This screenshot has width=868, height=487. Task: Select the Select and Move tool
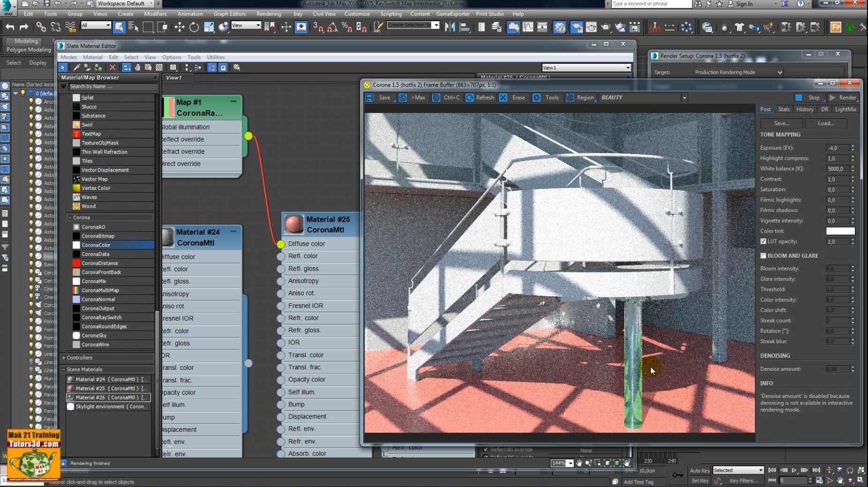[179, 27]
